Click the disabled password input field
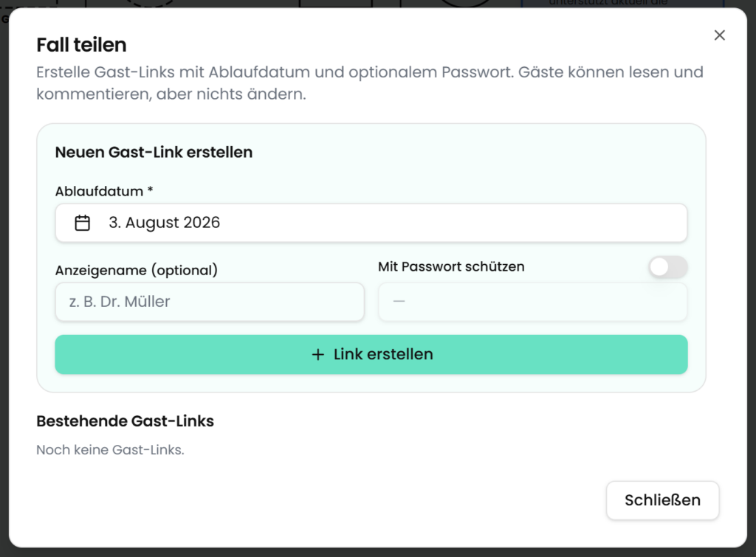The height and width of the screenshot is (557, 756). pyautogui.click(x=533, y=302)
